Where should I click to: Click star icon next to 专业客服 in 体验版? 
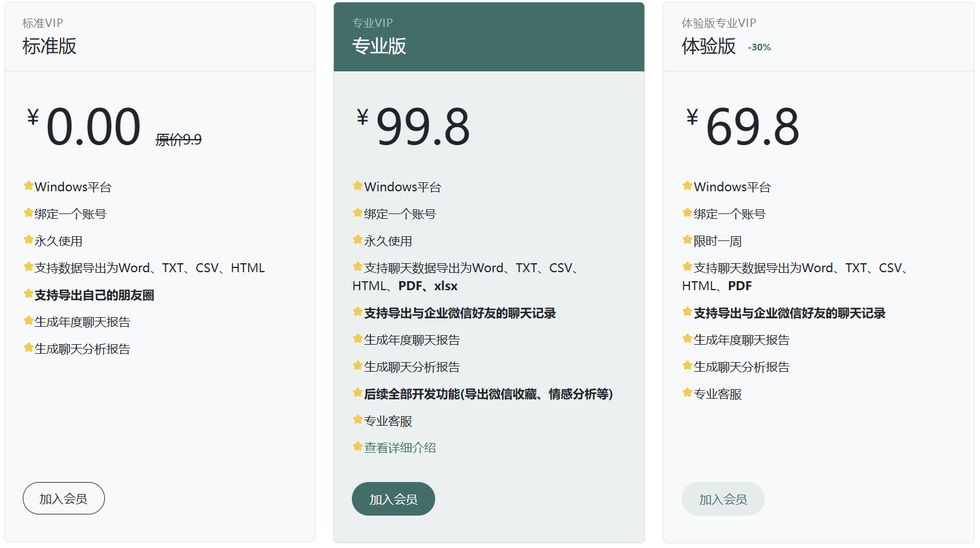[x=687, y=393]
